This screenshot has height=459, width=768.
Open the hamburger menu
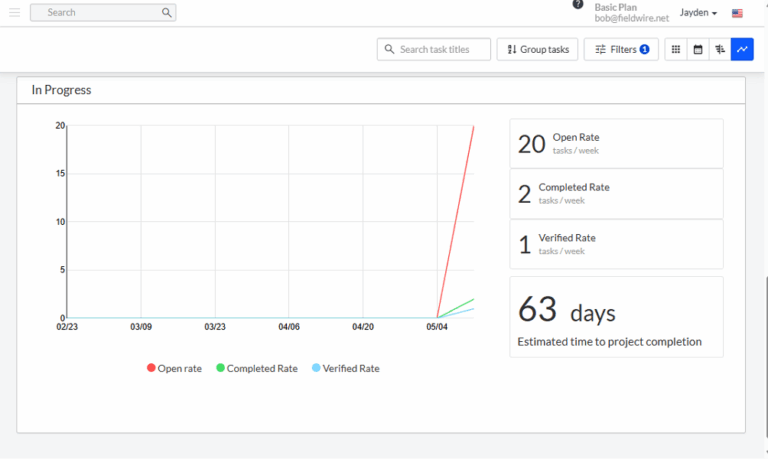tap(14, 13)
